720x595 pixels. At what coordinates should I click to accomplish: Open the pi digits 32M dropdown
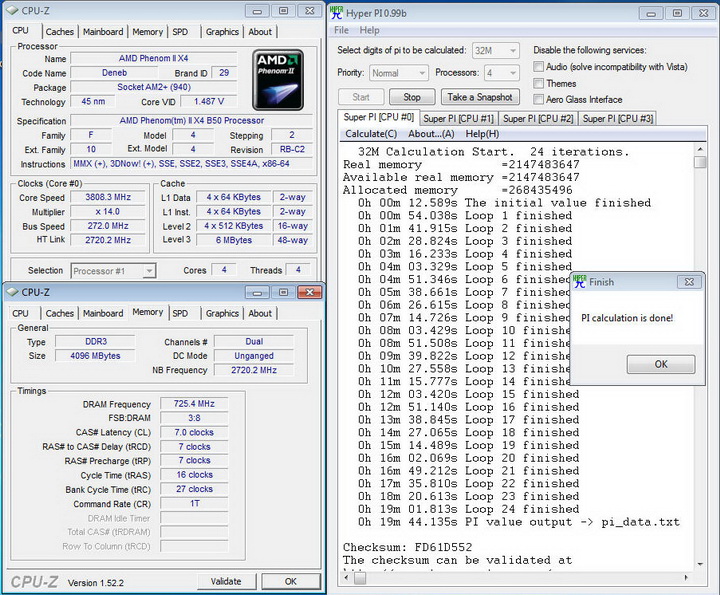496,51
